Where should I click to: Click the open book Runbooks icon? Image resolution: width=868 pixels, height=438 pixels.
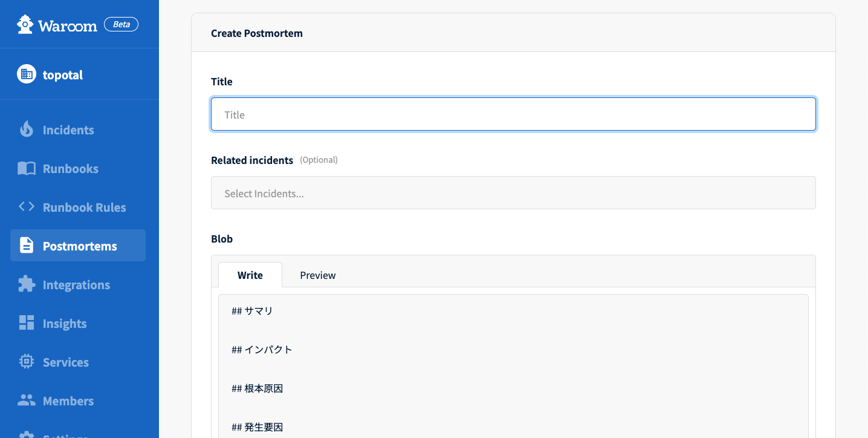pos(27,168)
